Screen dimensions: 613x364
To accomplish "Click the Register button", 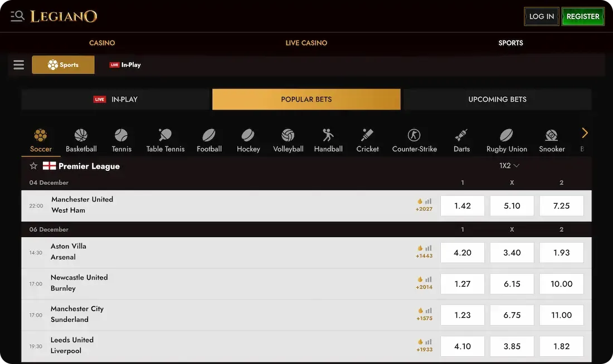I will pos(583,16).
